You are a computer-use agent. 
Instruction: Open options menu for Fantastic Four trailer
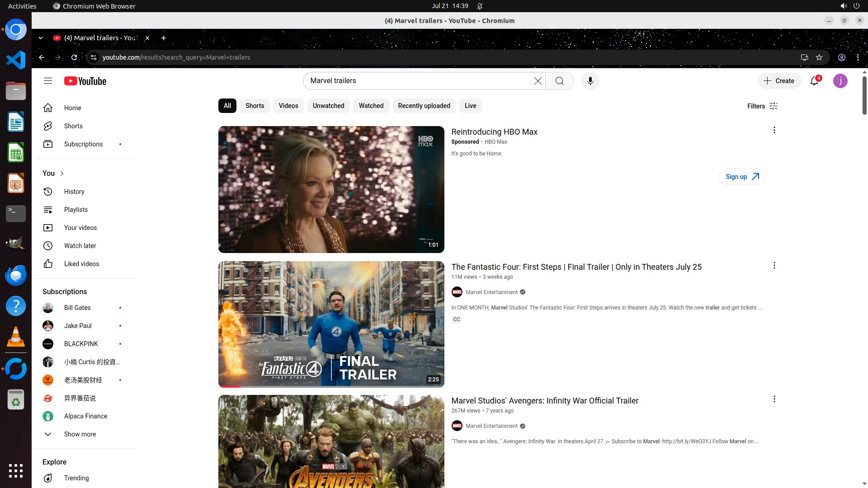coord(774,266)
